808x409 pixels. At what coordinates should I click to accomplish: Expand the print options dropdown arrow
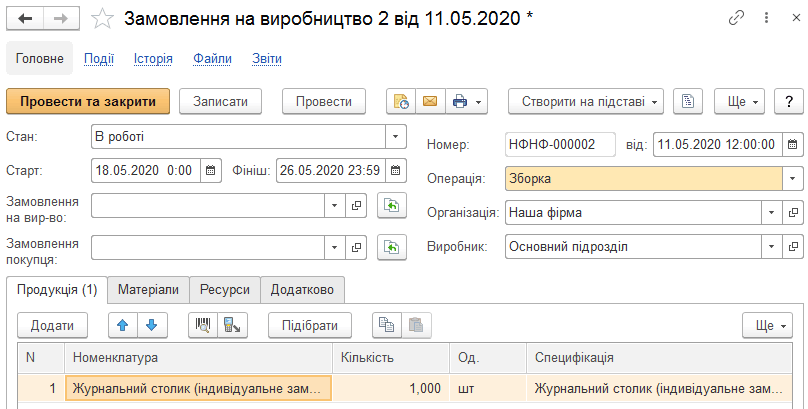coord(479,102)
